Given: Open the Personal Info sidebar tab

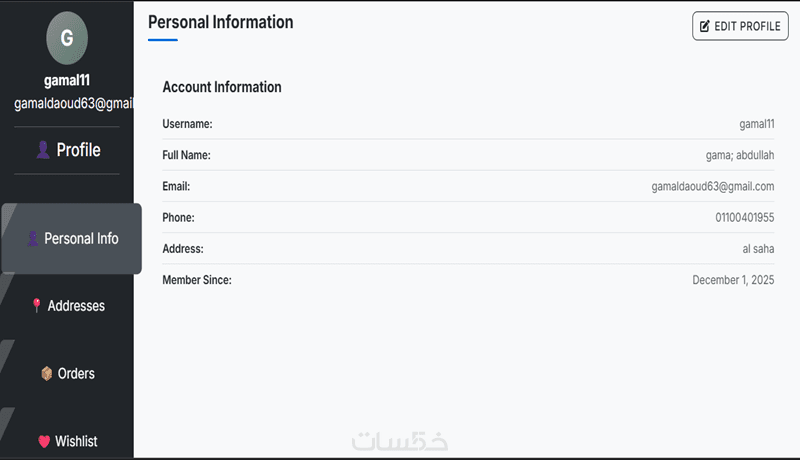Looking at the screenshot, I should pyautogui.click(x=71, y=239).
